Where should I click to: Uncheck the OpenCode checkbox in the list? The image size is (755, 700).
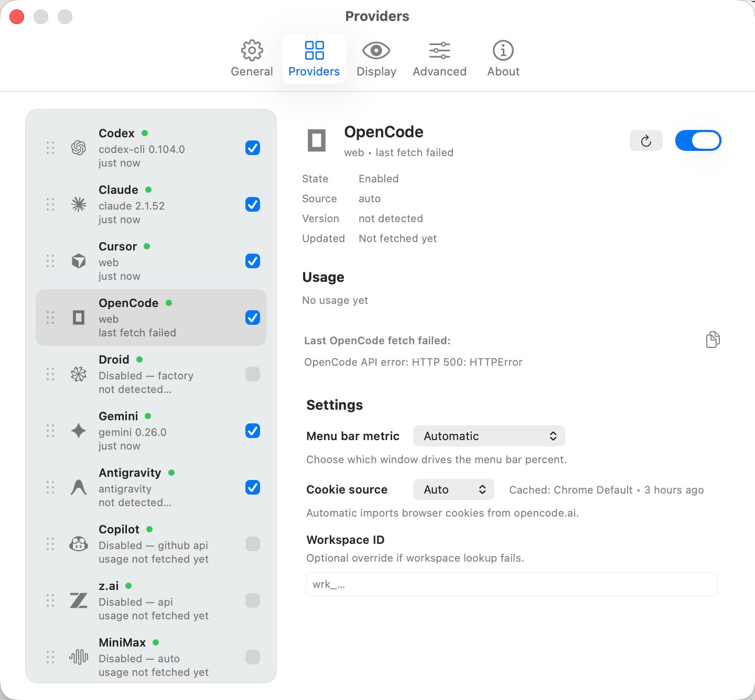[x=253, y=318]
